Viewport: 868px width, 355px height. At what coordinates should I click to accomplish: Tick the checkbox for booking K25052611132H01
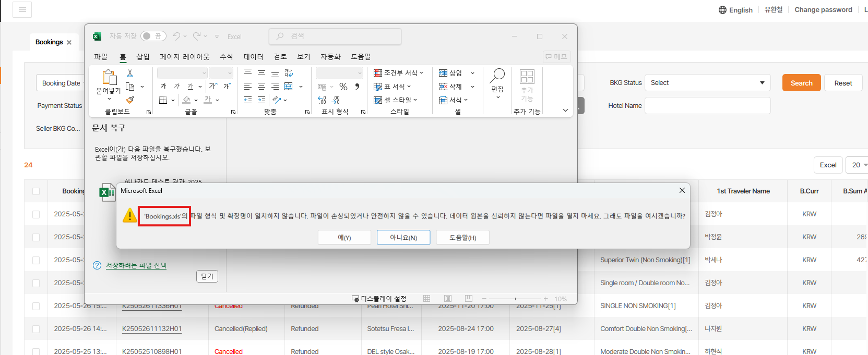(x=36, y=329)
